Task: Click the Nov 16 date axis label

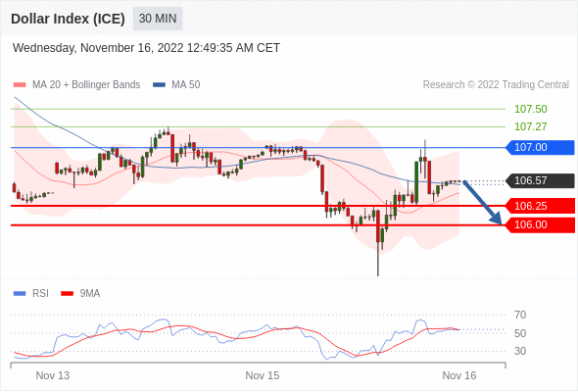Action: [458, 375]
